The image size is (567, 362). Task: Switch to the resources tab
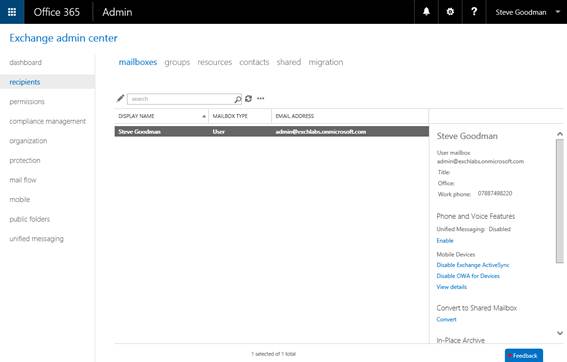click(x=215, y=62)
